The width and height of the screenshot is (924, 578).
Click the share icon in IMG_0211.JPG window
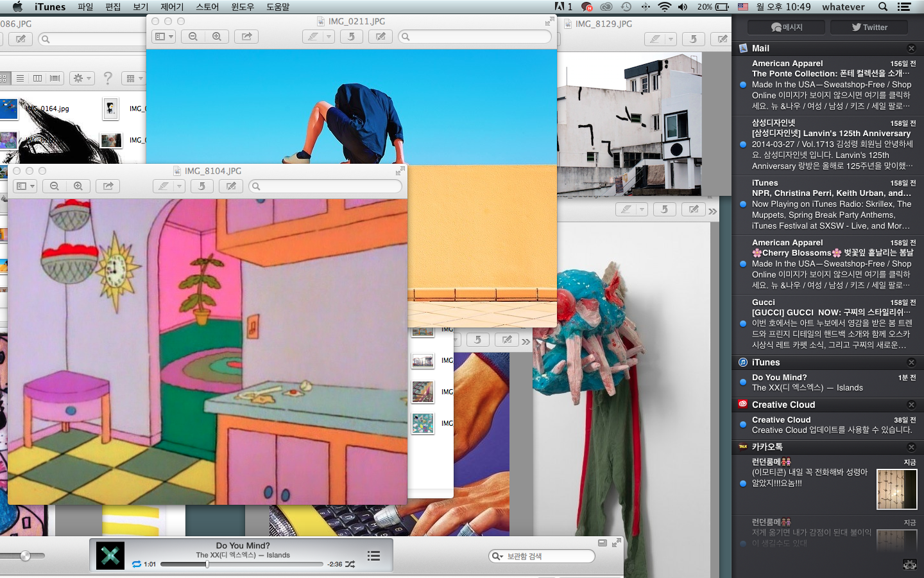click(x=246, y=37)
